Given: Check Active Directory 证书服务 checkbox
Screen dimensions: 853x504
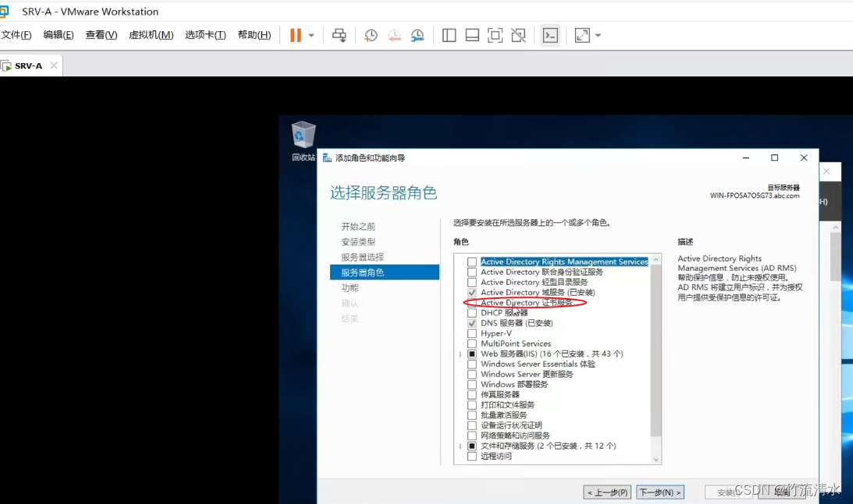Looking at the screenshot, I should [x=471, y=303].
